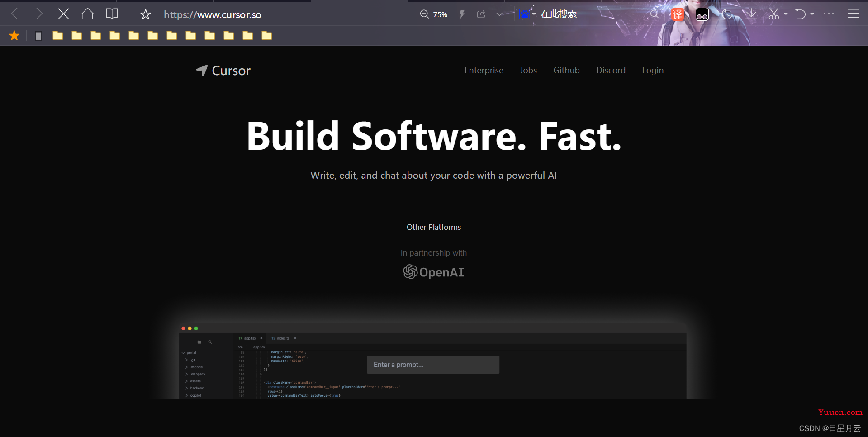
Task: Go back to the previous page
Action: (x=14, y=14)
